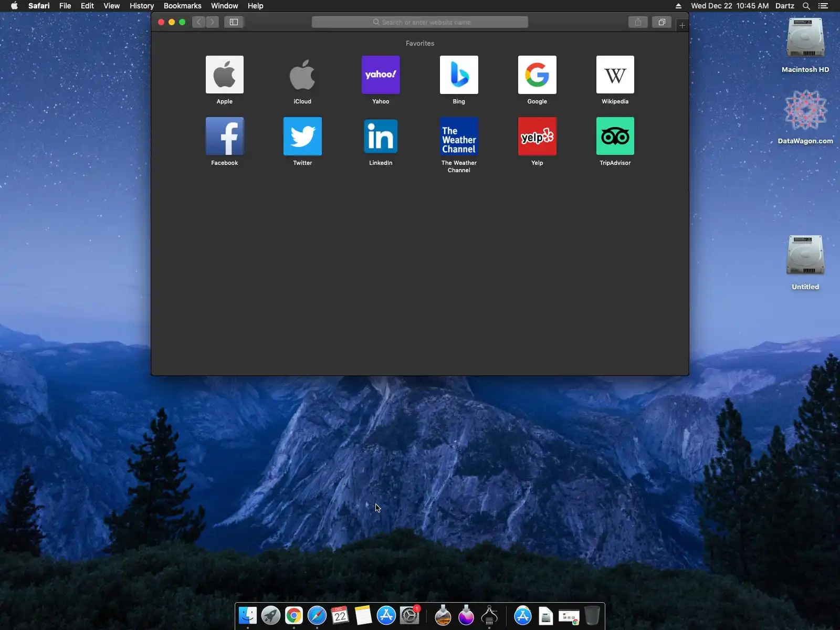Image resolution: width=840 pixels, height=630 pixels.
Task: Open Notification Center list icon
Action: pyautogui.click(x=823, y=6)
